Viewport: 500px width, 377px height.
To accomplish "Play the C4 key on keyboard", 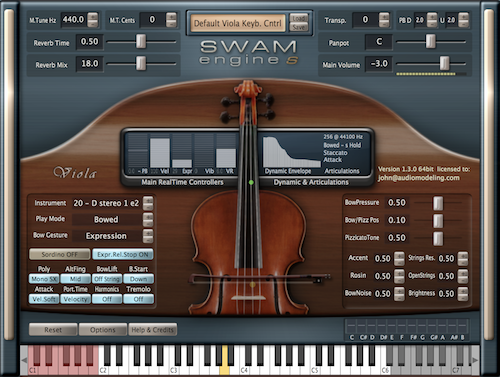I will pos(245,369).
